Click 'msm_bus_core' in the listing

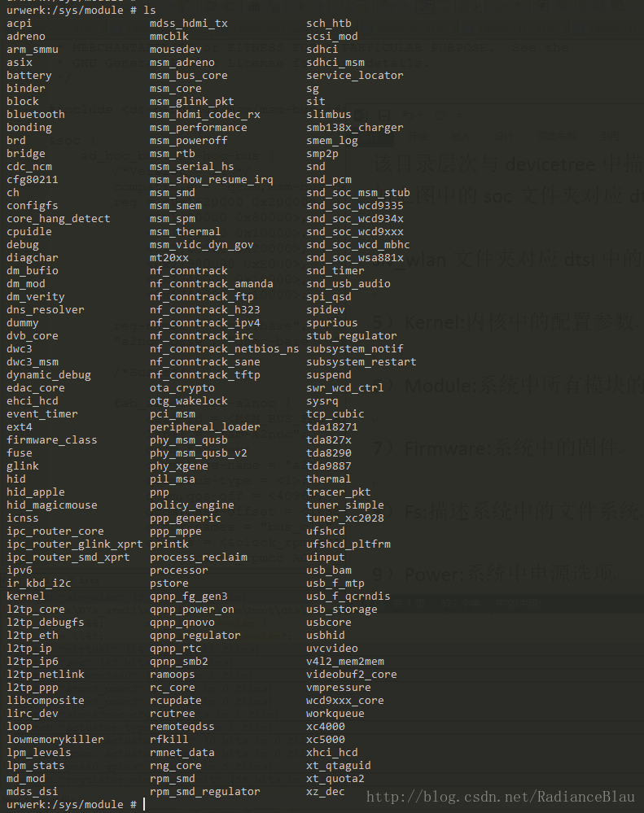click(x=189, y=75)
